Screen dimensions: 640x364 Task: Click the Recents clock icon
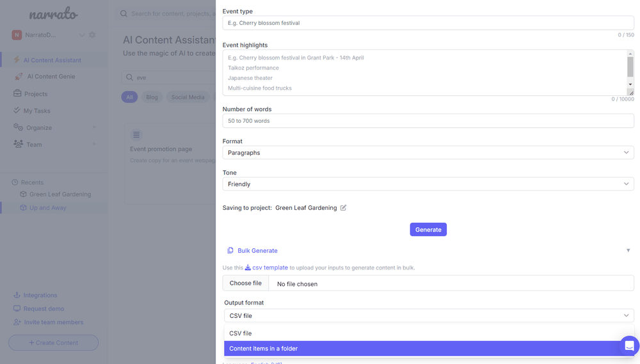(x=15, y=182)
